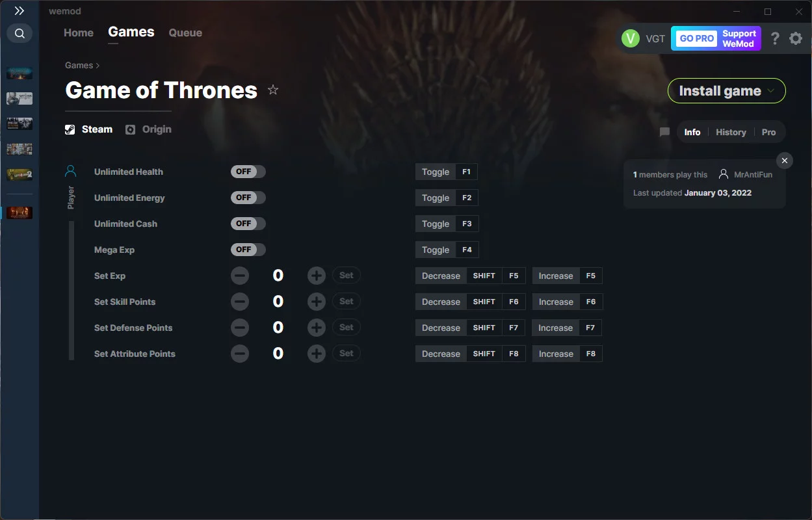Open the search icon in the sidebar
Image resolution: width=812 pixels, height=520 pixels.
20,33
